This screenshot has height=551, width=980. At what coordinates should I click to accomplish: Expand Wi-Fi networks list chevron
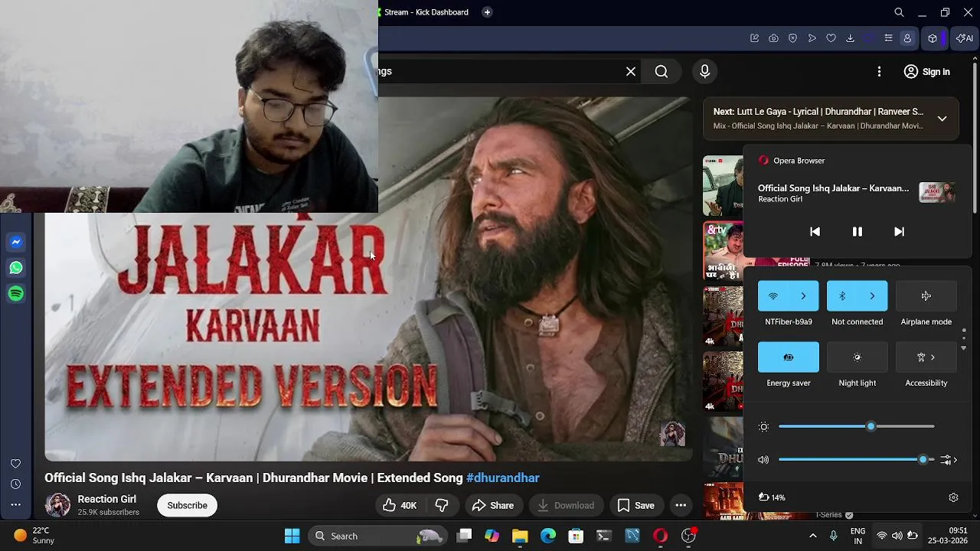click(x=804, y=296)
